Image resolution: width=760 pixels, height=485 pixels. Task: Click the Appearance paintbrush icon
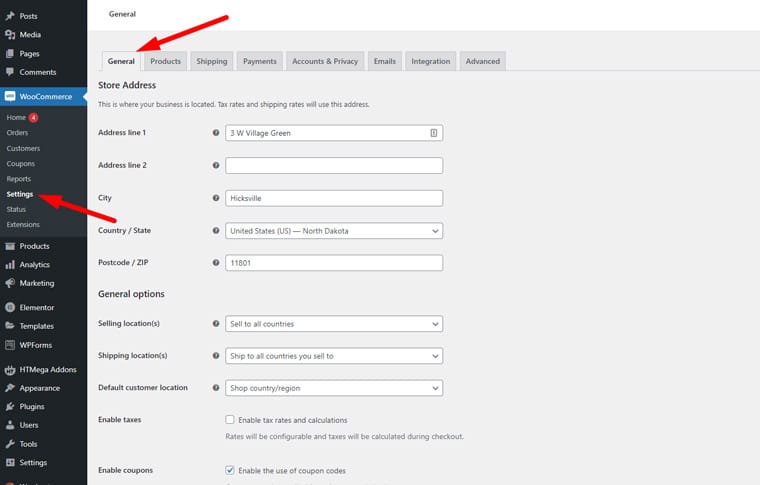tap(10, 388)
